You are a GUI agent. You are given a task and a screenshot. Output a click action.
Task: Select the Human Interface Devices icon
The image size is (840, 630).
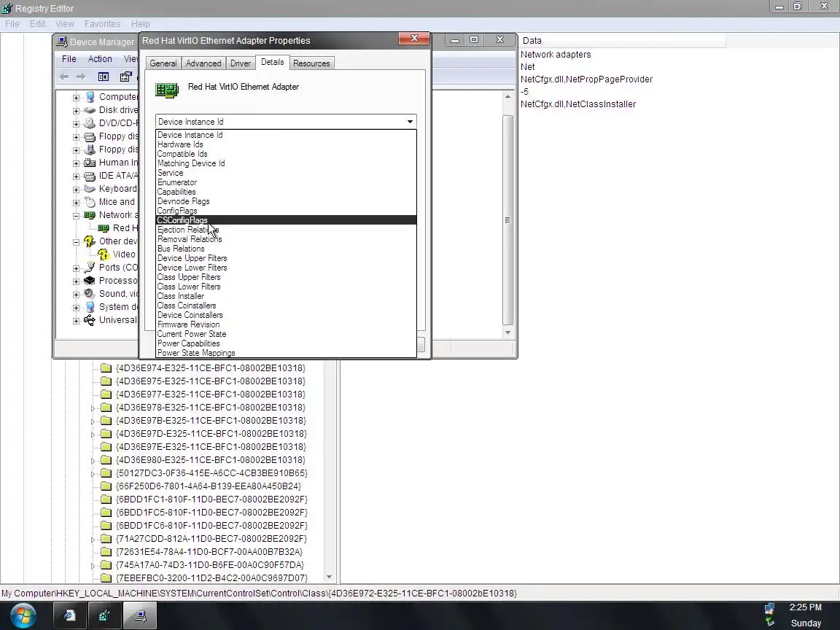[x=90, y=163]
